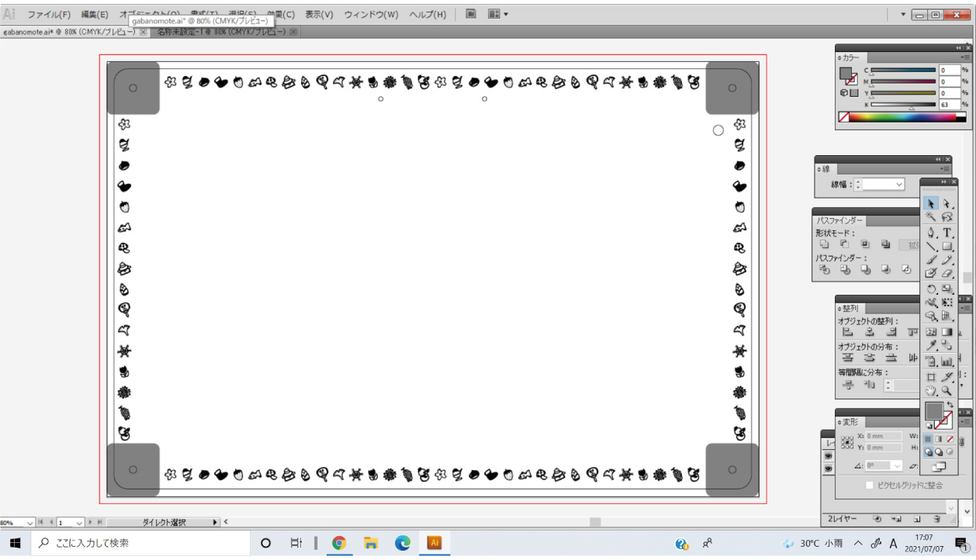
Task: Select Draw Normal mode button
Action: [x=928, y=452]
